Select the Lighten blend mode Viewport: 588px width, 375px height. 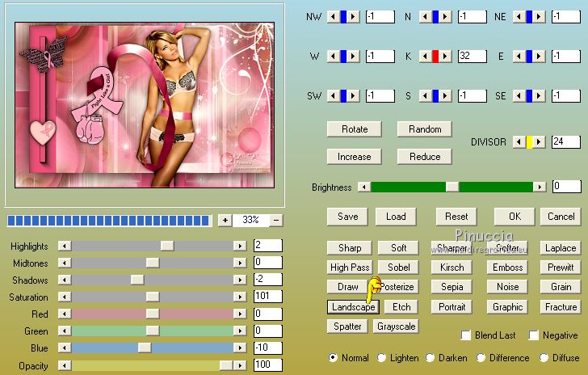(381, 358)
